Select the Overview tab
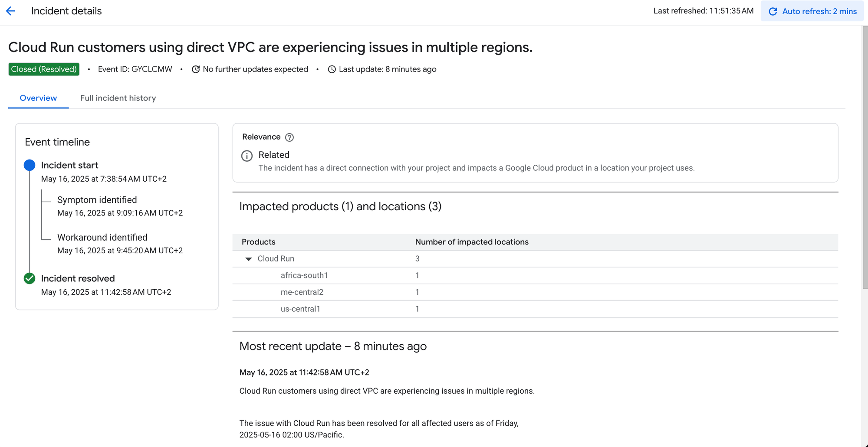The image size is (868, 447). point(38,98)
